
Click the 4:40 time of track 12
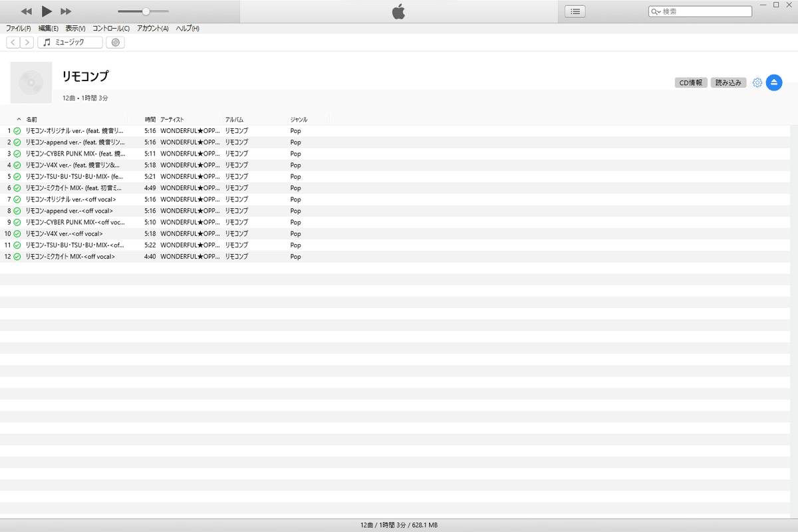click(x=150, y=257)
